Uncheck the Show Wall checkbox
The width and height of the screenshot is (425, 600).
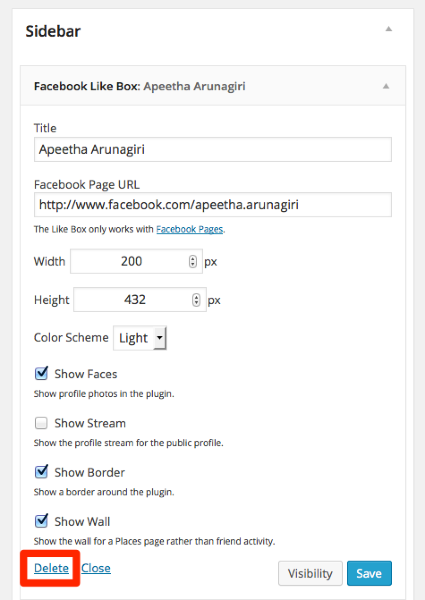pyautogui.click(x=41, y=520)
